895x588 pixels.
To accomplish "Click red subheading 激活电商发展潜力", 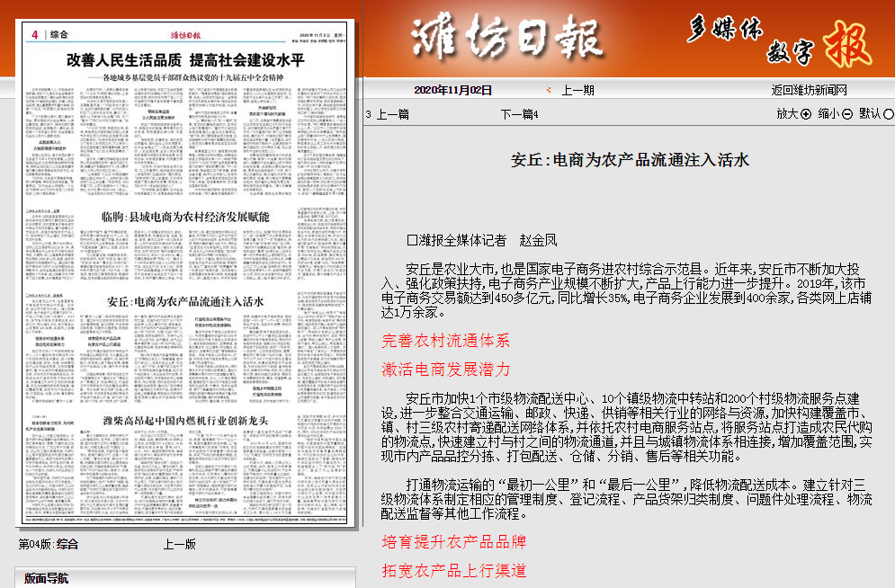I will point(446,370).
